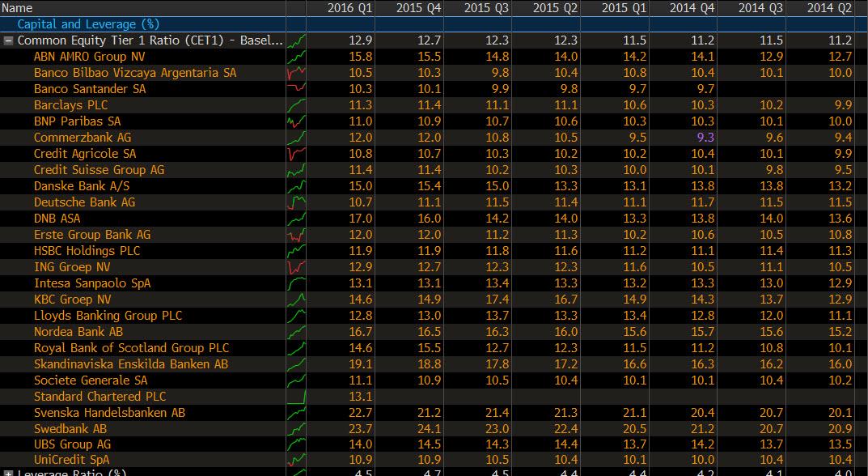Screen dimensions: 868x476
Task: Open HSBC Holdings PLC sparkline chart
Action: 296,250
